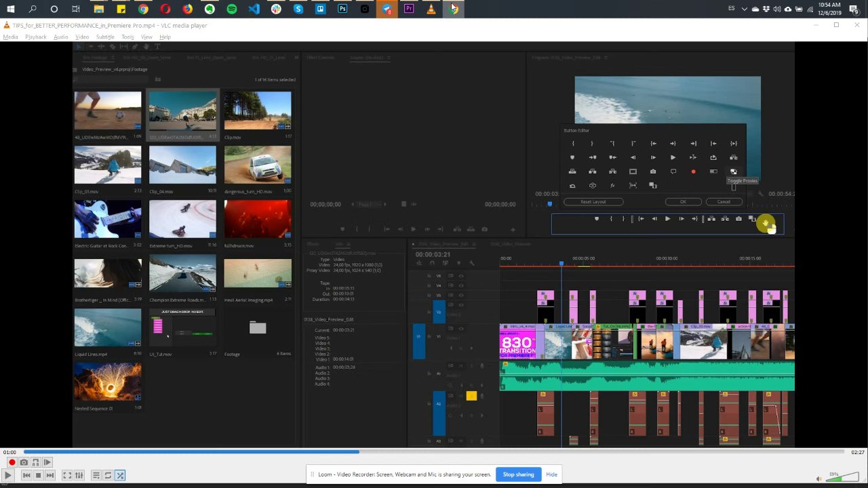Image resolution: width=868 pixels, height=488 pixels.
Task: Skip to the next media item
Action: [50, 476]
